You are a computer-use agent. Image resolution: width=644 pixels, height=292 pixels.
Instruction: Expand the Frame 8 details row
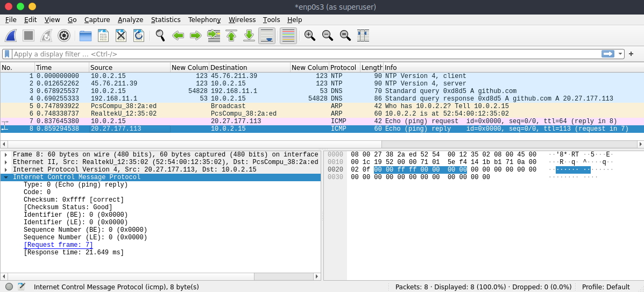[6, 154]
